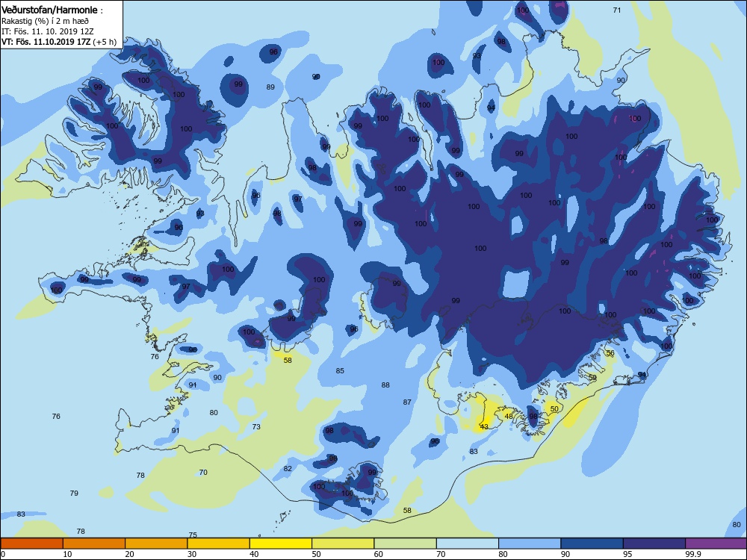Click the 'IT: Fös. 11. 10. 2019 12Z' line

pos(48,31)
